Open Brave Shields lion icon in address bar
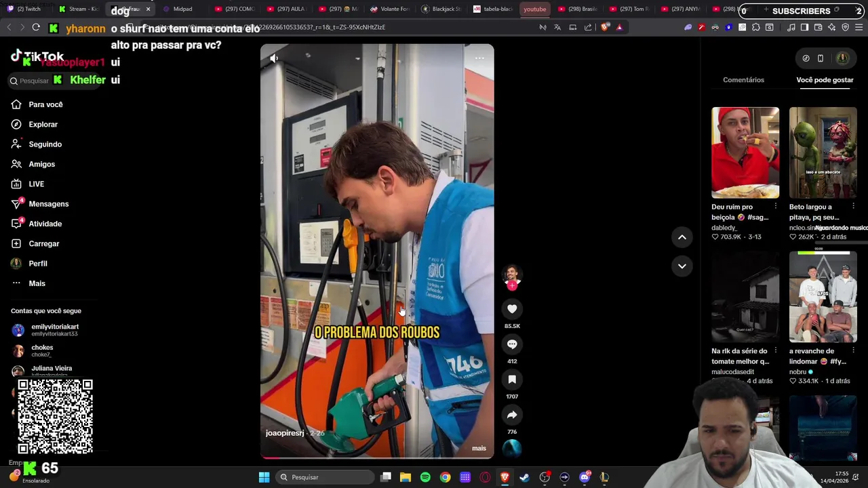The height and width of the screenshot is (488, 868). 604,27
